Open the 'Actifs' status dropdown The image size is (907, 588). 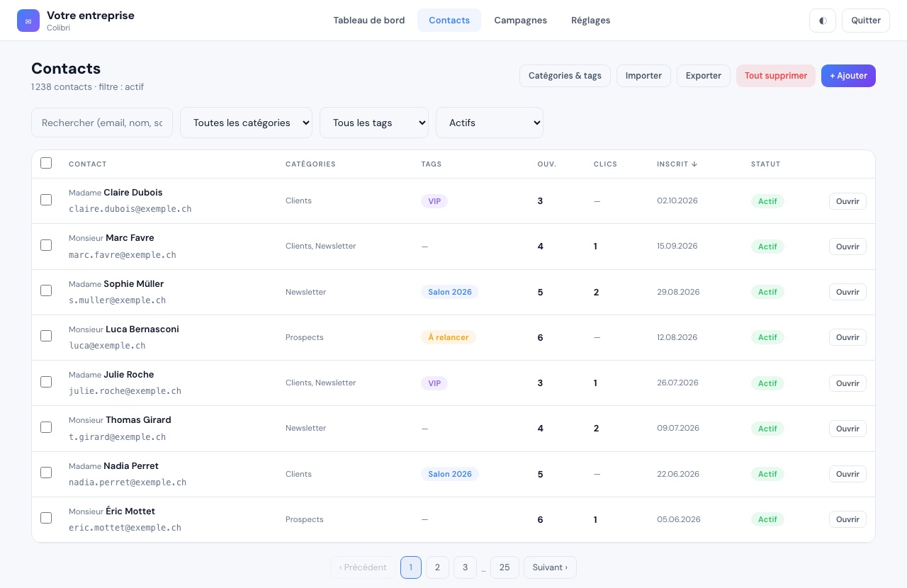click(490, 123)
